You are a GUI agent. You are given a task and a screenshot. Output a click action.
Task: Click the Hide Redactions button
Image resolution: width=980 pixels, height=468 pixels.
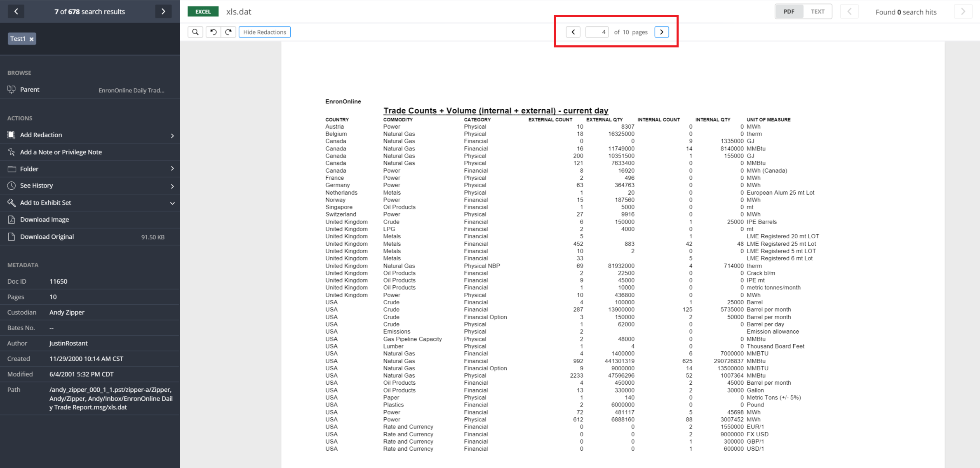(x=265, y=32)
